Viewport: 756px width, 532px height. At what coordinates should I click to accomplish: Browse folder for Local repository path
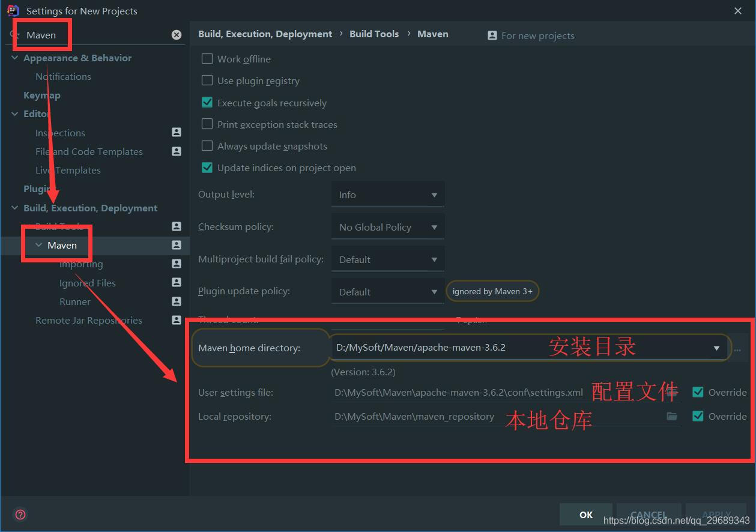(x=672, y=416)
